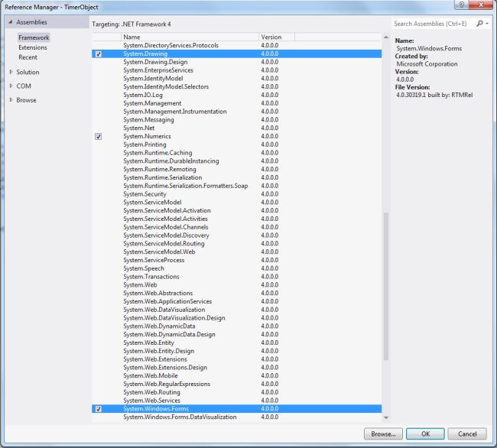Screen dimensions: 497x448
Task: Expand the COM section
Action: (x=11, y=86)
